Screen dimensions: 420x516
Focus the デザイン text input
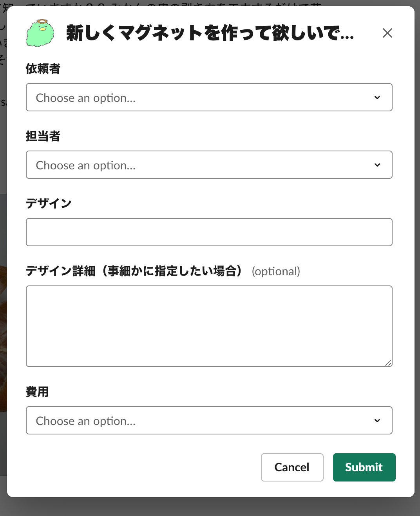[209, 232]
